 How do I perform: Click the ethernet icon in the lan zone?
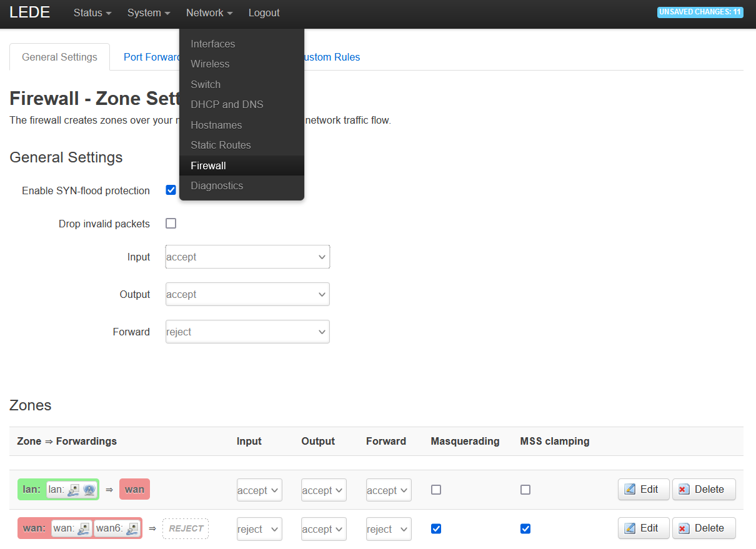(x=74, y=490)
